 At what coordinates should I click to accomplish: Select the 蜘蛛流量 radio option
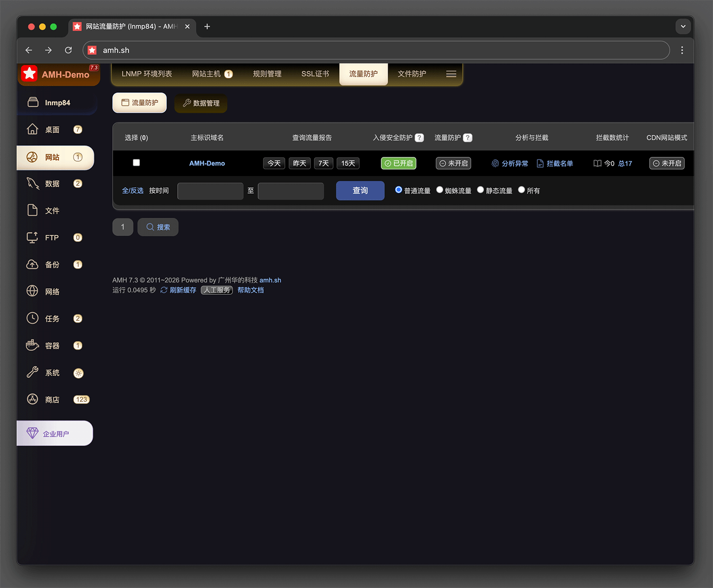(x=440, y=190)
